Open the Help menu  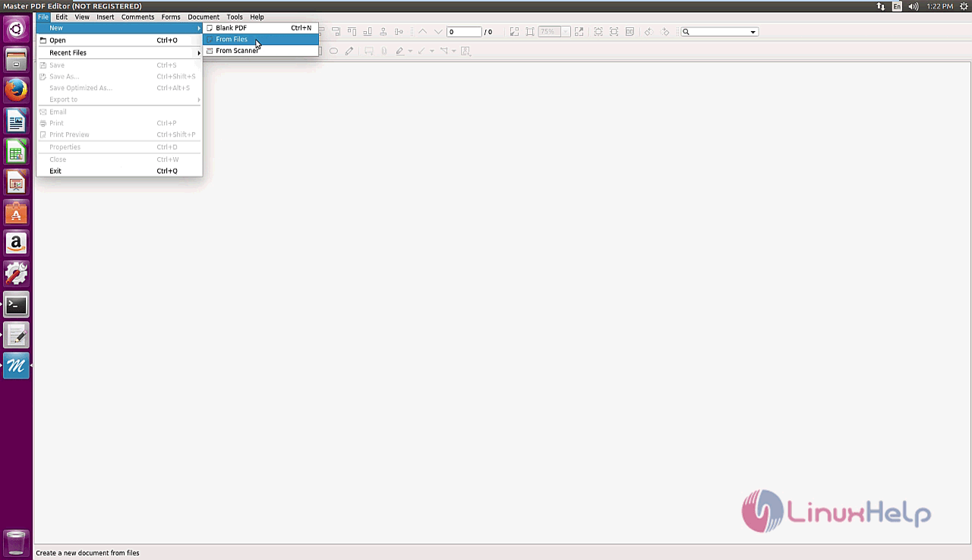(257, 17)
